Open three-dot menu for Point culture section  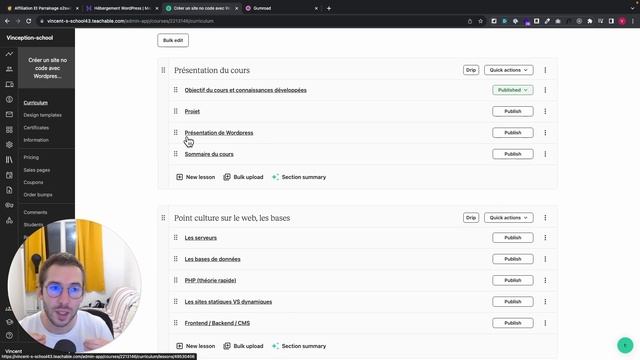[545, 218]
